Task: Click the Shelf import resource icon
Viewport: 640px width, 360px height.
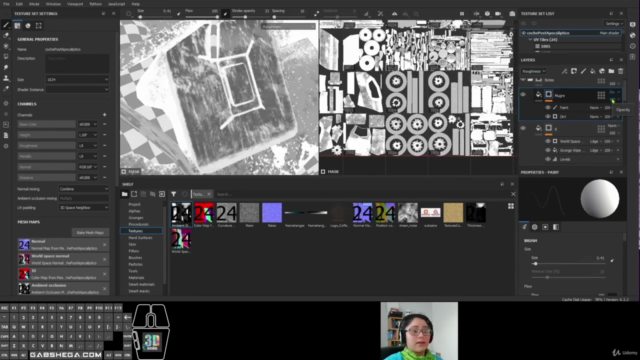Action: [x=162, y=194]
